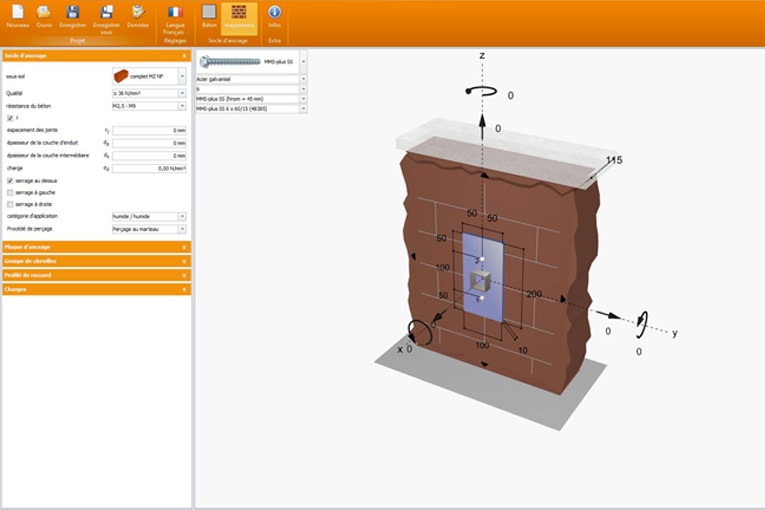Uncheck the serrage au dessus checkbox
The height and width of the screenshot is (510, 765).
[x=10, y=180]
